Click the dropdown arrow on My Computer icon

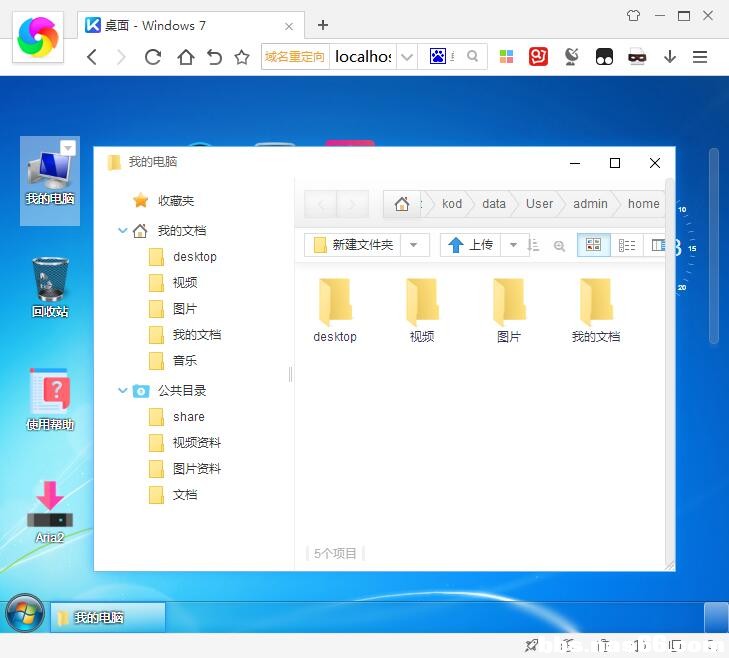(68, 148)
